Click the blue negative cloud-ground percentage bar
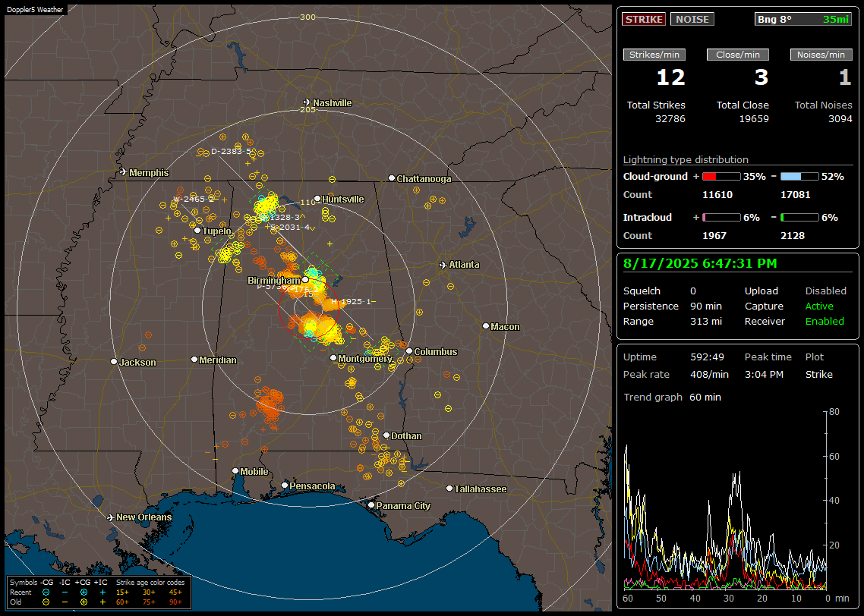Screen dimensions: 864x616 click(799, 177)
